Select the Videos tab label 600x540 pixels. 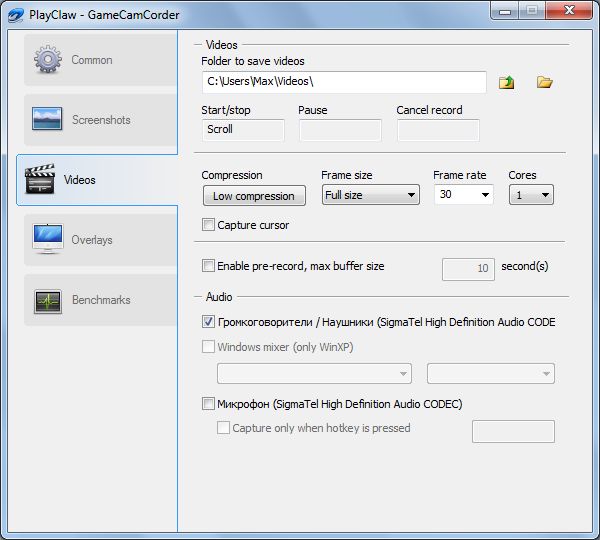[80, 180]
